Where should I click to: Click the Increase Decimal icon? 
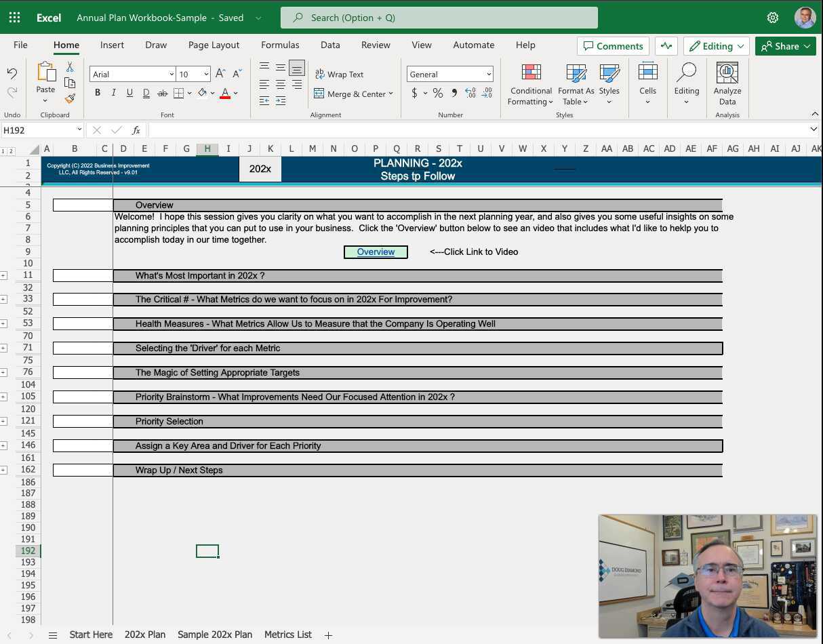pyautogui.click(x=470, y=94)
